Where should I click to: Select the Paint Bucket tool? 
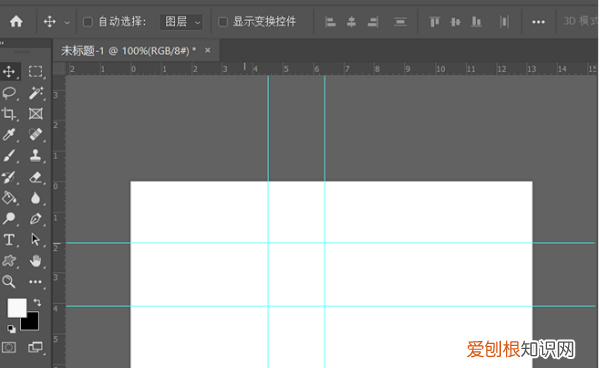(9, 198)
